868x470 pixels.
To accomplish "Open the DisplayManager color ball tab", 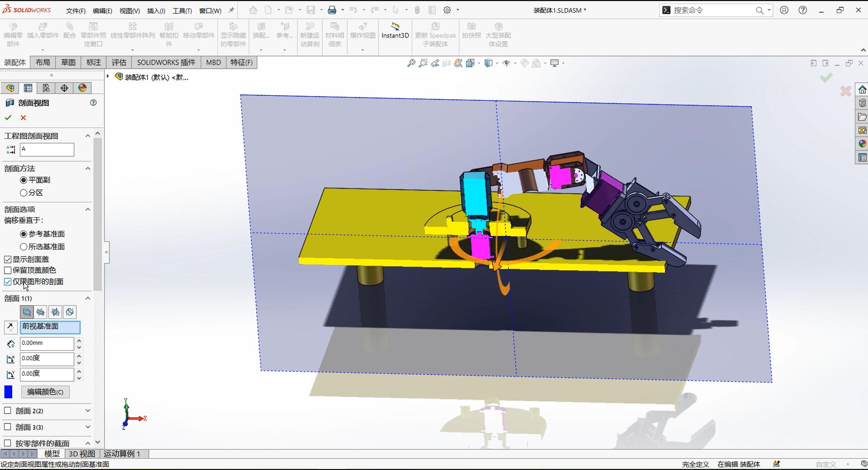I will [82, 88].
